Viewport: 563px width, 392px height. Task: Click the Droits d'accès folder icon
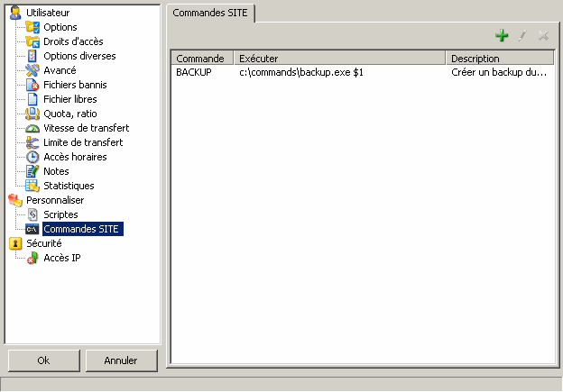pyautogui.click(x=33, y=41)
